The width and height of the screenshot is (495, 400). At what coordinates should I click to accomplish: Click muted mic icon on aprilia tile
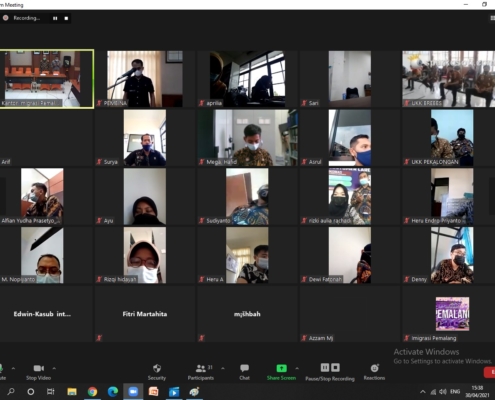pos(201,103)
